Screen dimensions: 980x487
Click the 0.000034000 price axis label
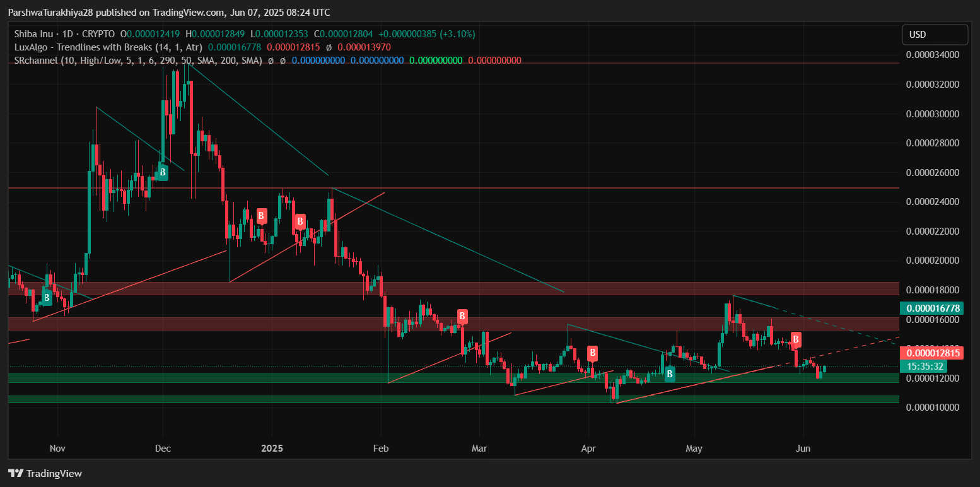pyautogui.click(x=933, y=55)
